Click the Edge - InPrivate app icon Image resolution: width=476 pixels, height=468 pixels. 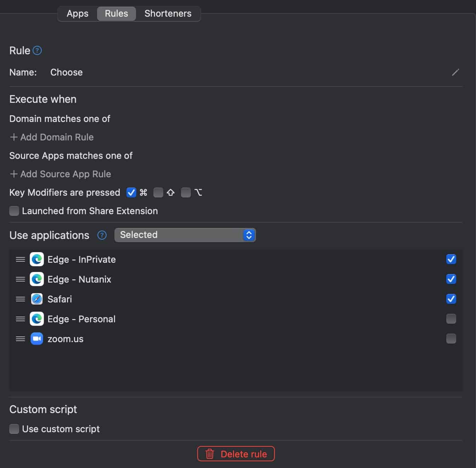(37, 260)
